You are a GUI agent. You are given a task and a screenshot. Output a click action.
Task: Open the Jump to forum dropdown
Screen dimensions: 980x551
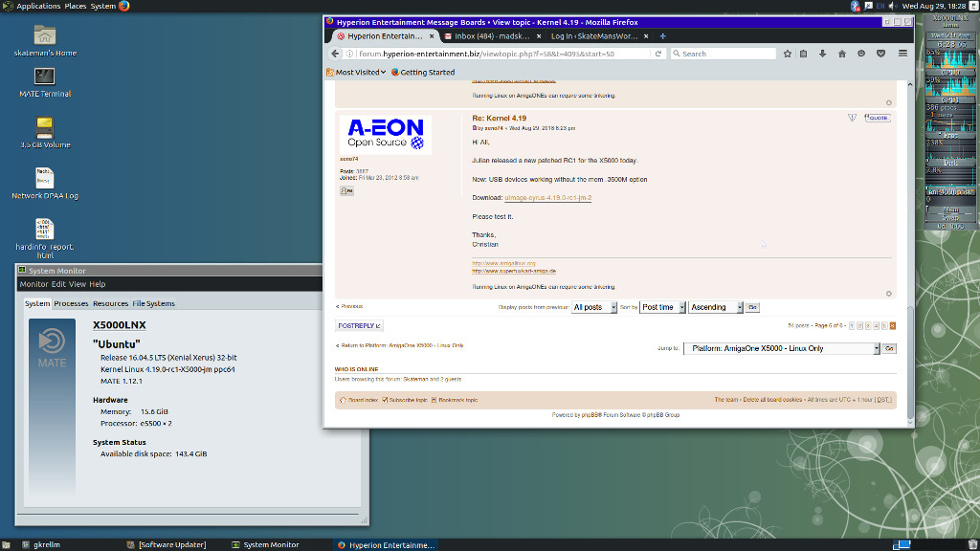(x=781, y=348)
